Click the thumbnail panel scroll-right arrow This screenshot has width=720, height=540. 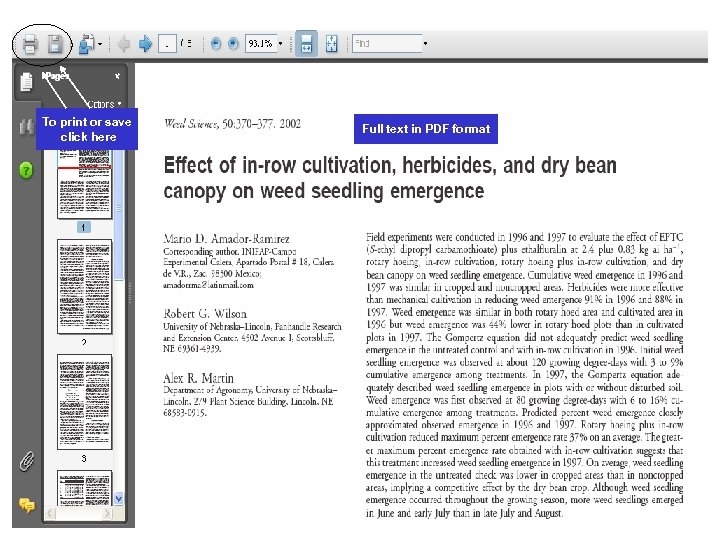[x=107, y=513]
